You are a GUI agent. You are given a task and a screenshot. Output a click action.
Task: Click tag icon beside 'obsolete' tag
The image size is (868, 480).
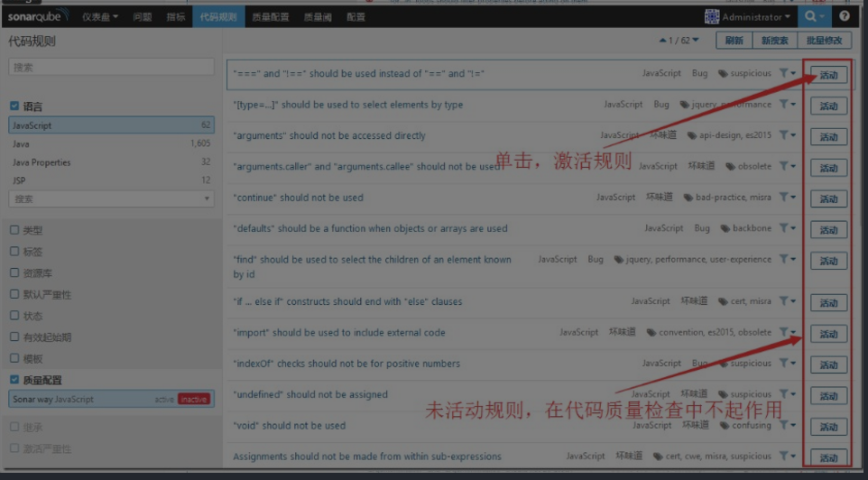731,167
